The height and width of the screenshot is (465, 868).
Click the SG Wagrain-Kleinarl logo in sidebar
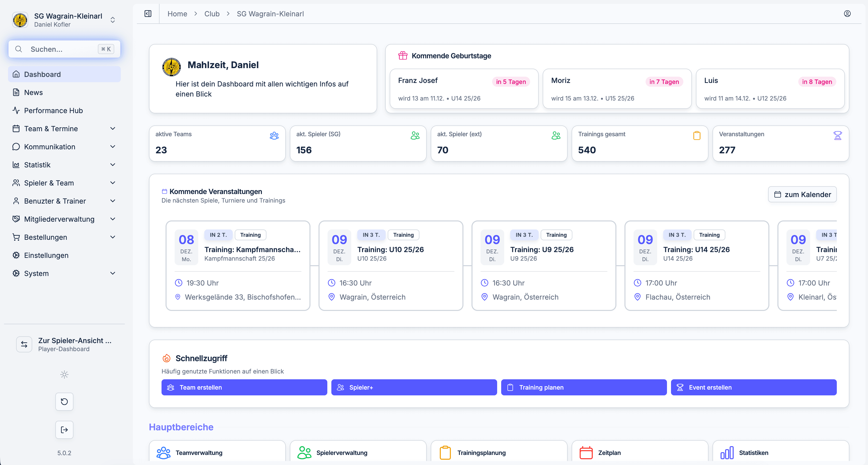[x=20, y=20]
